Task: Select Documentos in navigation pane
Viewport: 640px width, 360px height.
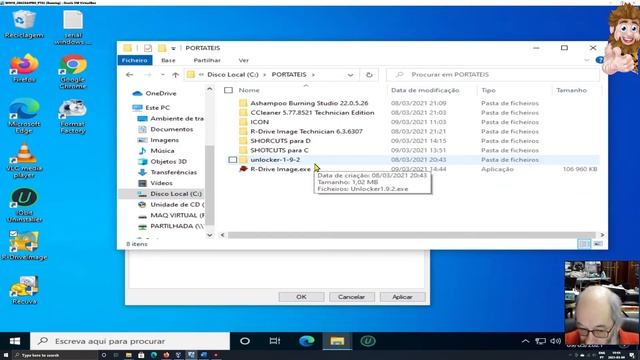Action: tap(171, 129)
